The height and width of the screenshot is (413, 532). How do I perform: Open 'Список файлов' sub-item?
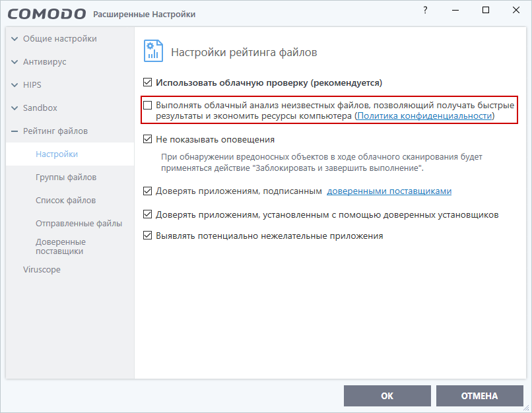pos(65,201)
